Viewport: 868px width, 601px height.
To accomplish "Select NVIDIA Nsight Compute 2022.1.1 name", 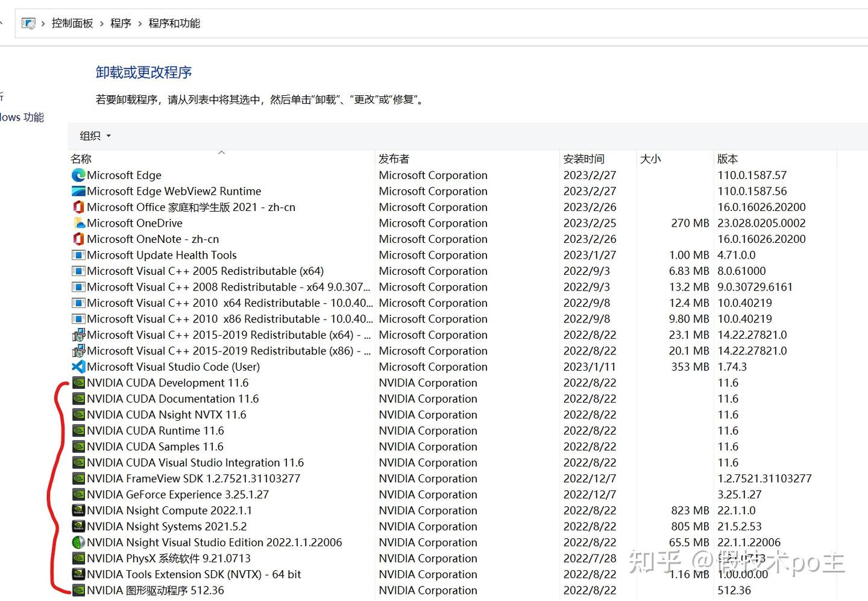I will tap(169, 511).
